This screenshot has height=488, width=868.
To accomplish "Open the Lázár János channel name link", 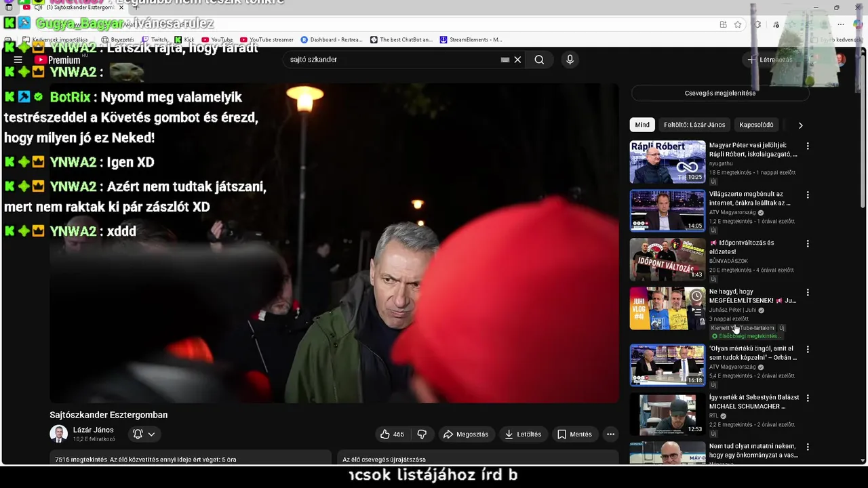I will [x=93, y=430].
